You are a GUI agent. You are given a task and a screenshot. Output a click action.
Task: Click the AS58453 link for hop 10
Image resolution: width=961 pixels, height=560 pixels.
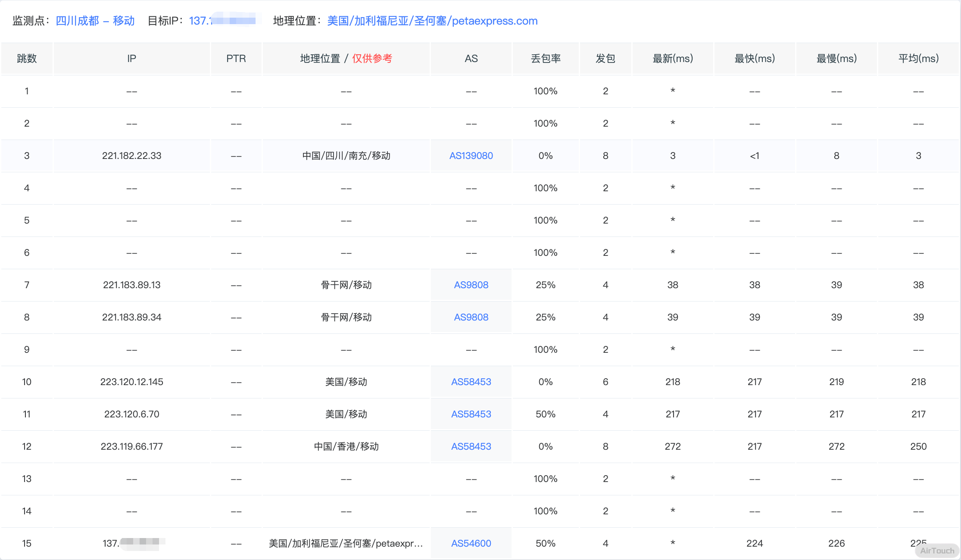(471, 382)
